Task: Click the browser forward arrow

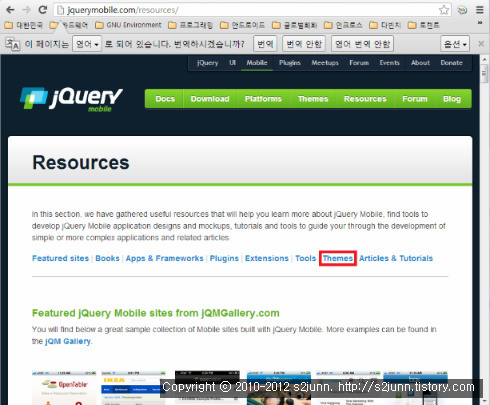Action: pos(26,10)
